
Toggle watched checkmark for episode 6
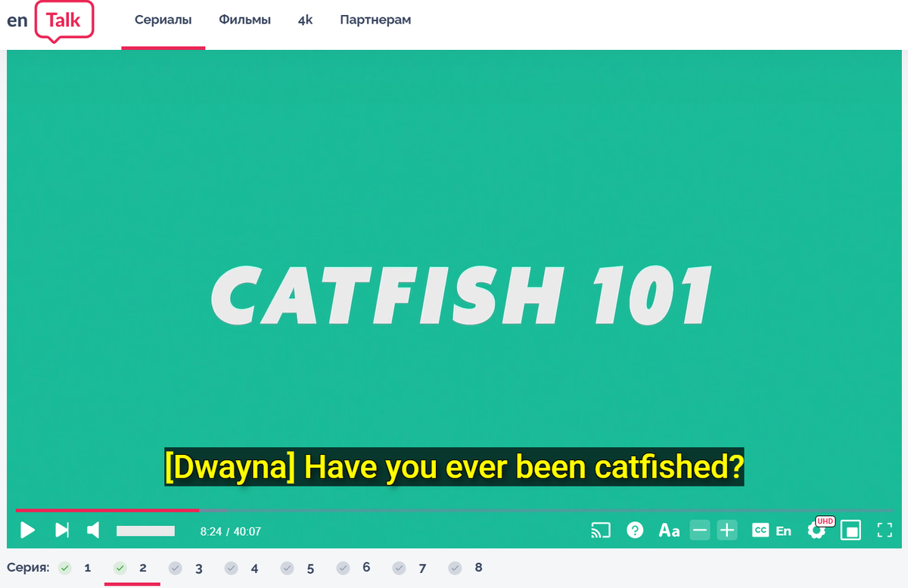click(x=344, y=568)
